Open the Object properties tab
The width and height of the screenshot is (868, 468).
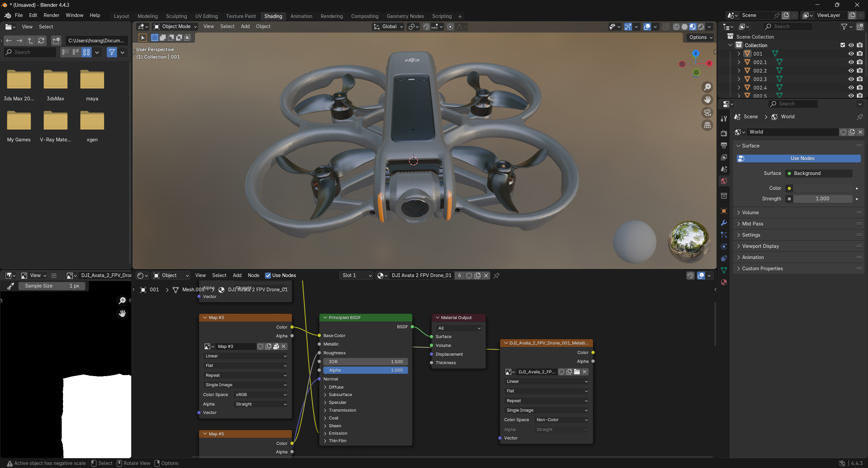coord(724,211)
